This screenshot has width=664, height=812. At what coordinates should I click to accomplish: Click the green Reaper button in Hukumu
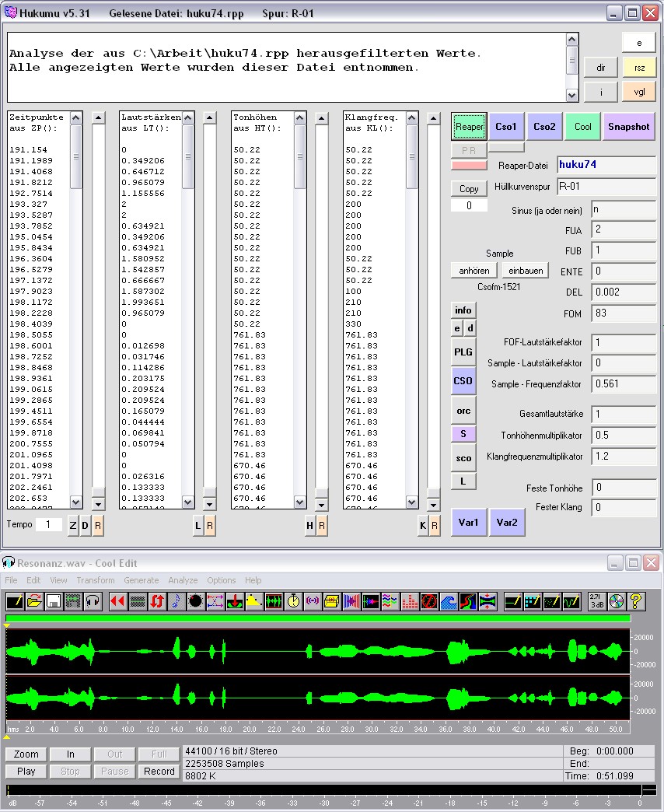[469, 126]
